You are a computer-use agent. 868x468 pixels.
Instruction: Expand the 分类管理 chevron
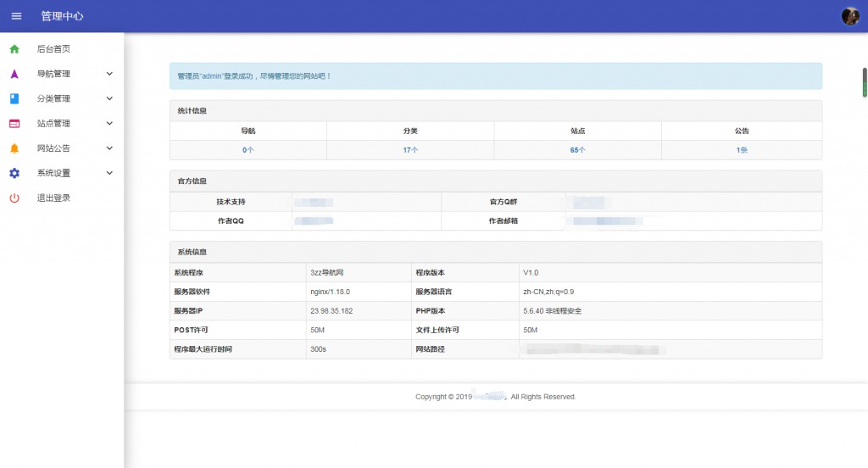point(109,98)
